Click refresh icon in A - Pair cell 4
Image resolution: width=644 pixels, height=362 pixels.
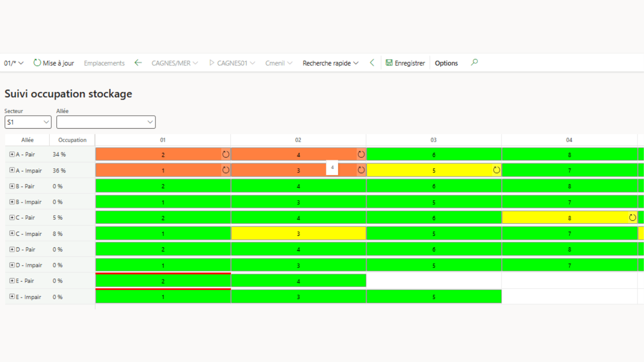coord(361,154)
